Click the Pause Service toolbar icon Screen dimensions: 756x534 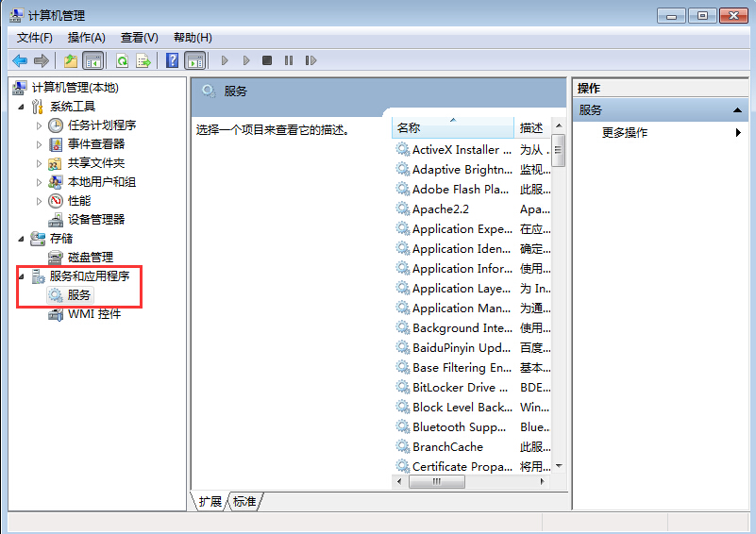288,60
